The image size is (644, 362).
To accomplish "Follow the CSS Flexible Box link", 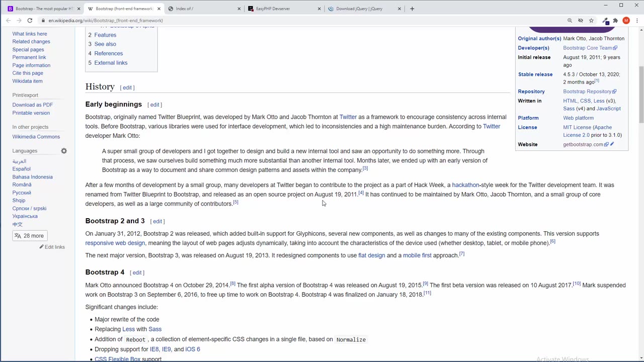I will (x=118, y=359).
